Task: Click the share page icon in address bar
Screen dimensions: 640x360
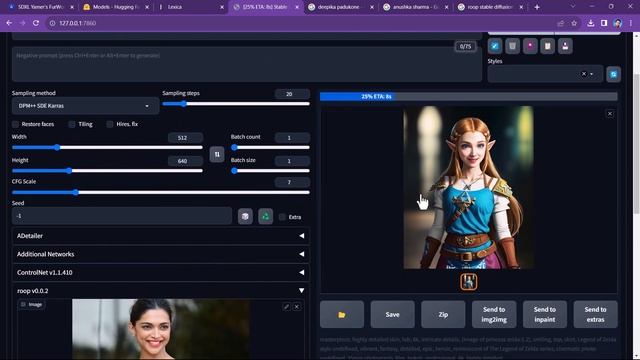Action: coord(560,23)
